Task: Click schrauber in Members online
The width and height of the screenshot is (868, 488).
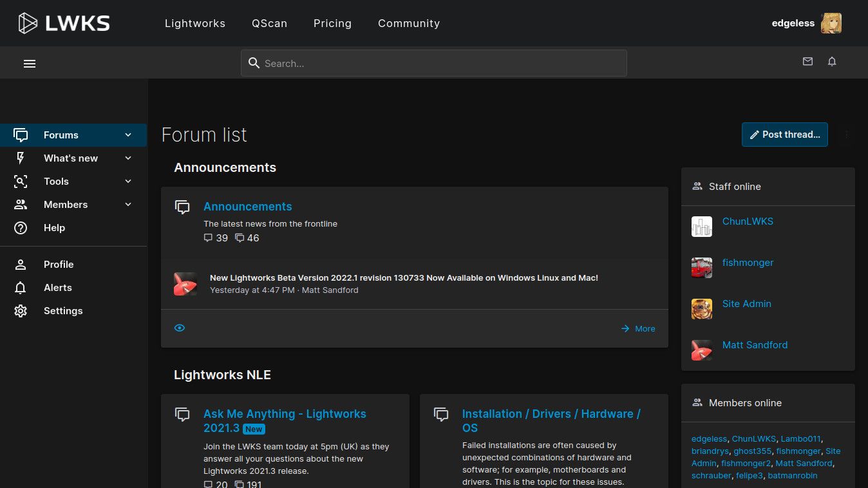Action: 712,476
